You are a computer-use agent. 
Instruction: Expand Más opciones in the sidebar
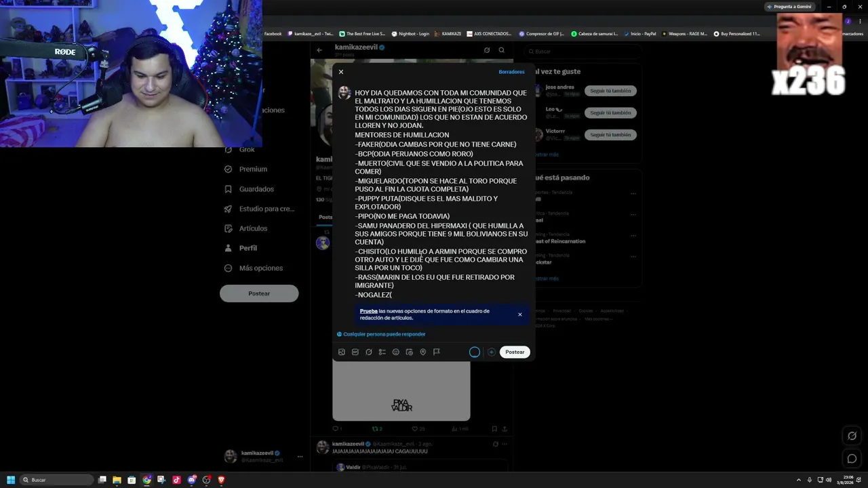point(254,268)
